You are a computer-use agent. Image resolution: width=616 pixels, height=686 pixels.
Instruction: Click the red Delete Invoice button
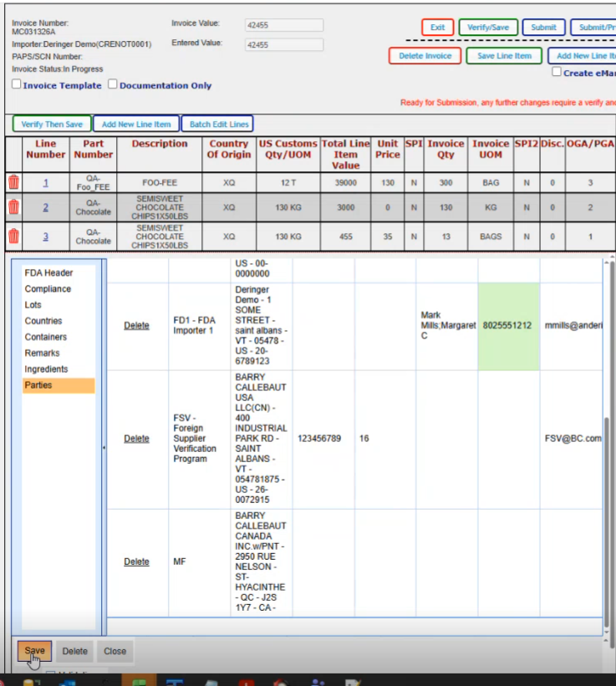(x=425, y=56)
